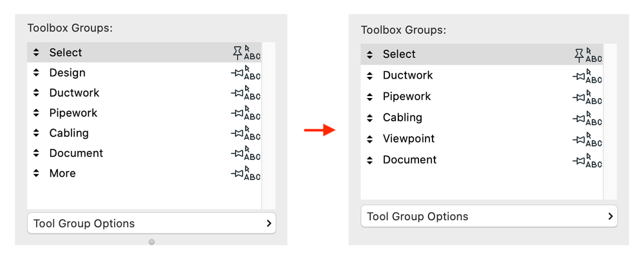
Task: Pin the Pipework group in the right panel
Action: [579, 97]
